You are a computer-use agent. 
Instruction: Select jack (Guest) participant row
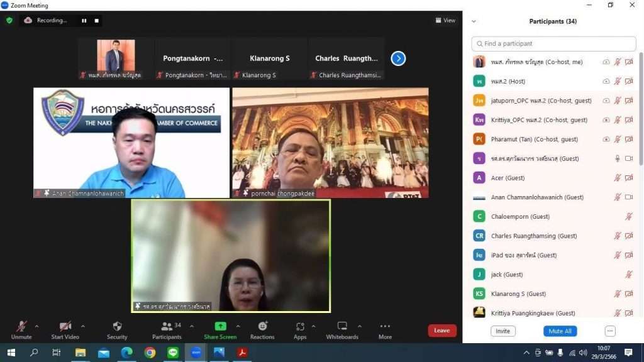coord(553,274)
